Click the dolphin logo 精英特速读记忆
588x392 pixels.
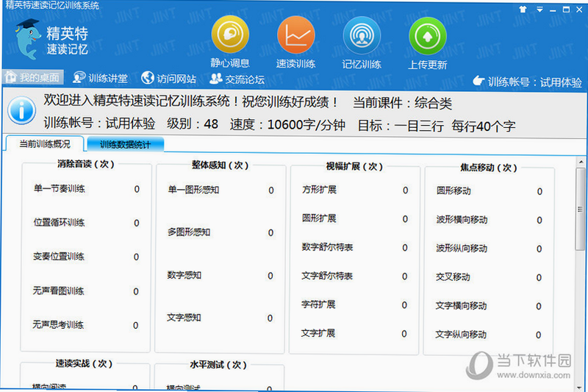[51, 40]
